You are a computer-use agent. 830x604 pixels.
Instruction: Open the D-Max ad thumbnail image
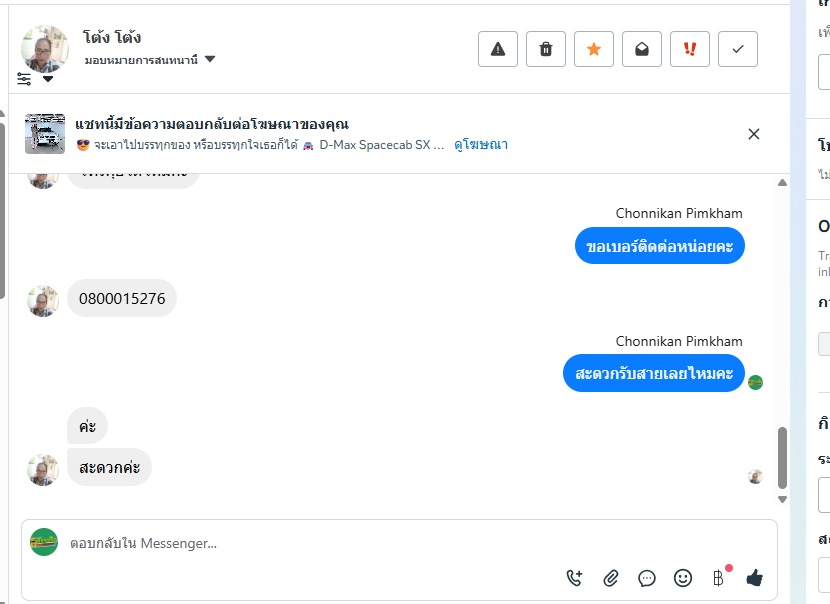(x=45, y=134)
